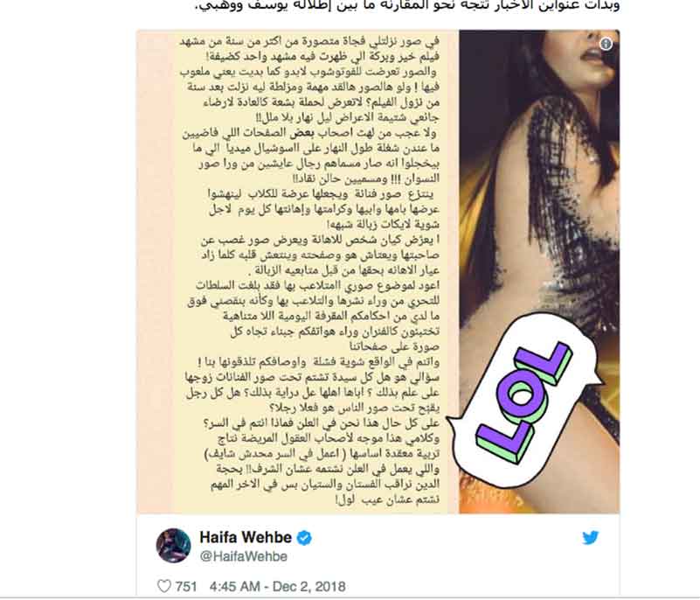The image size is (700, 600).
Task: Click the last note line ending with لول
Action: (387, 499)
